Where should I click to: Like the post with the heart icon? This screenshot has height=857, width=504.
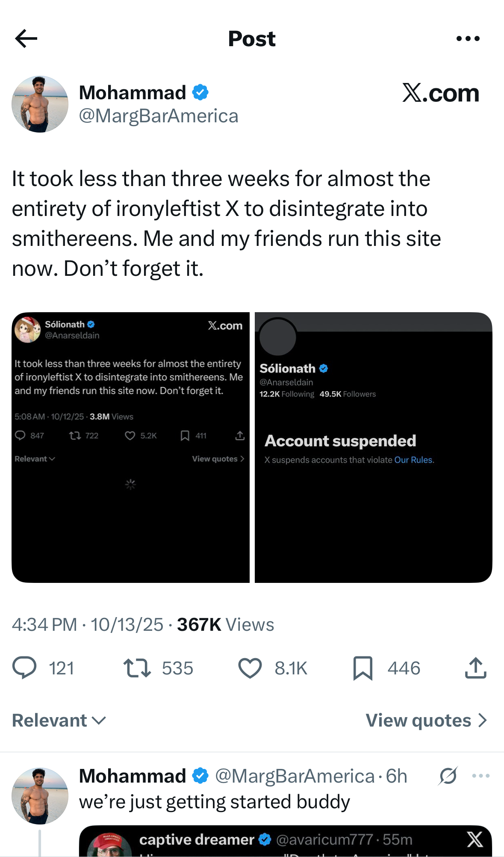tap(250, 668)
